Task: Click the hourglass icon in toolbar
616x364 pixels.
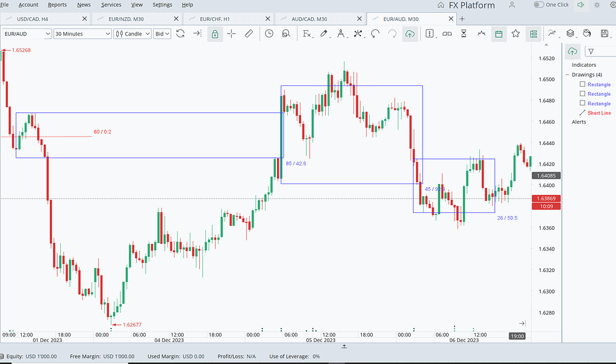Action: [x=464, y=34]
